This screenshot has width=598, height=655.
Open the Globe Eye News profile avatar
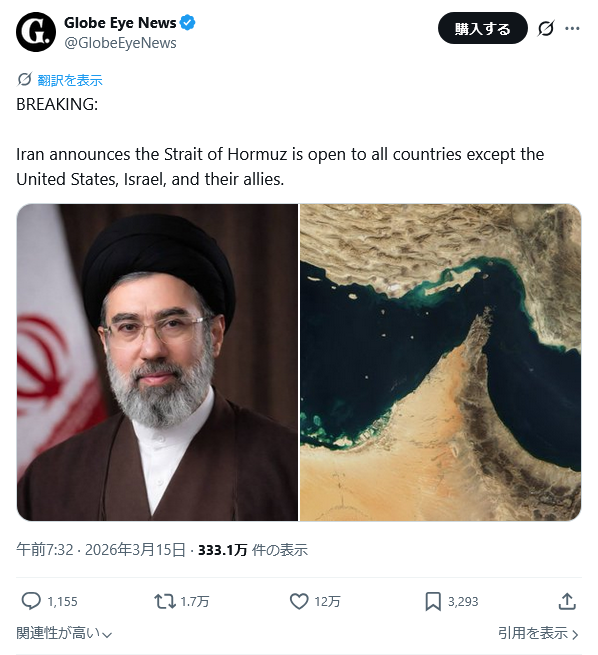(x=35, y=32)
